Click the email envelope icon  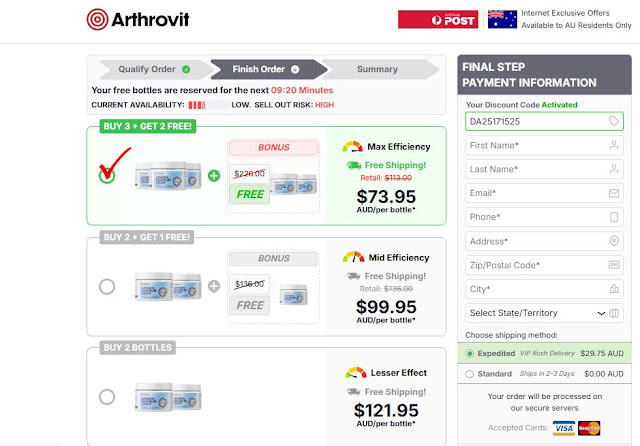(x=614, y=193)
